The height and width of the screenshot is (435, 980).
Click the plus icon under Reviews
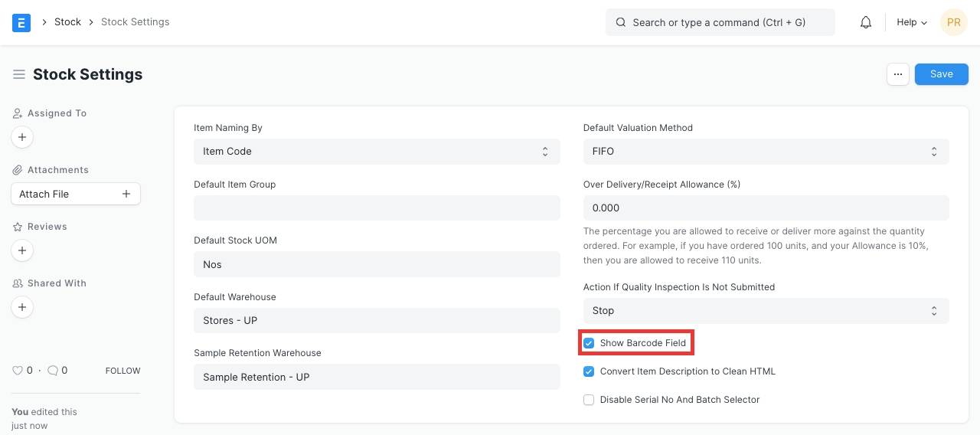point(22,250)
